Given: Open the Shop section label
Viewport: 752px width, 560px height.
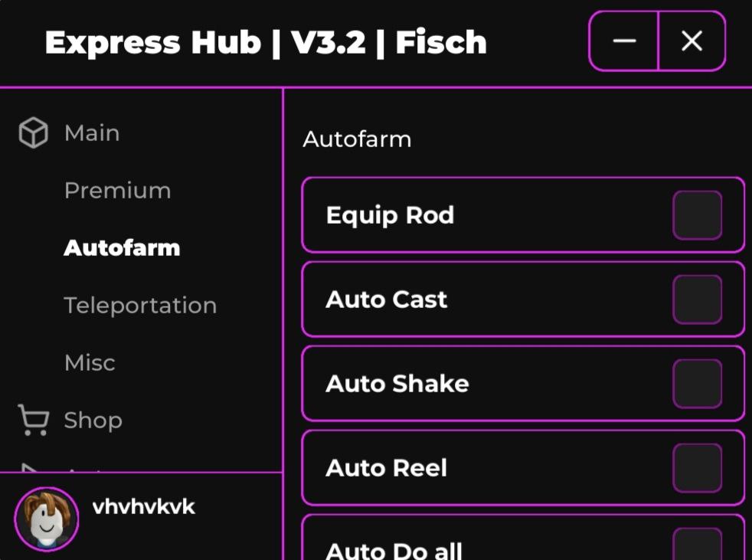Looking at the screenshot, I should pyautogui.click(x=93, y=421).
